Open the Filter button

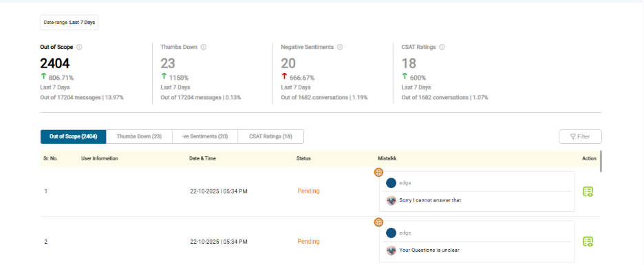(x=580, y=137)
